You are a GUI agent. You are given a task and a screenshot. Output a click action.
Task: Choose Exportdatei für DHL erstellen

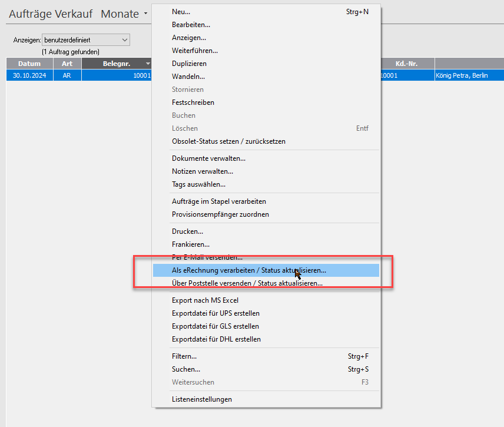266,339
